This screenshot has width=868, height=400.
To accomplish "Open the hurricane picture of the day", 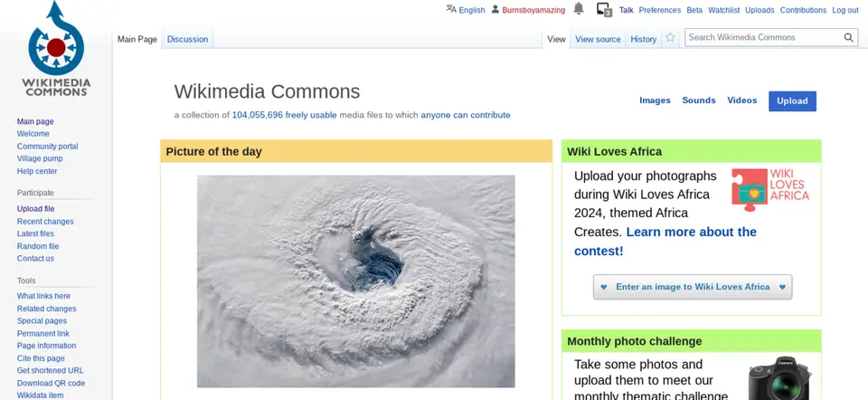I will coord(356,281).
